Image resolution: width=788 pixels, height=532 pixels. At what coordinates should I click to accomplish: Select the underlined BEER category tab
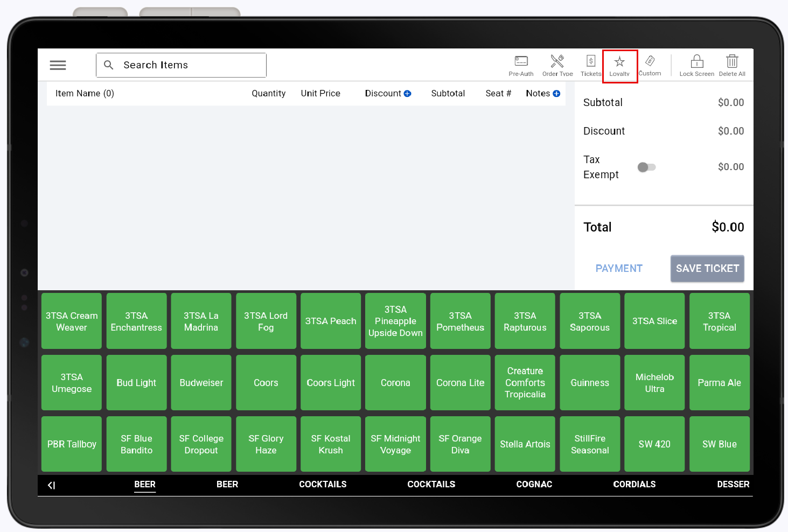pyautogui.click(x=145, y=485)
